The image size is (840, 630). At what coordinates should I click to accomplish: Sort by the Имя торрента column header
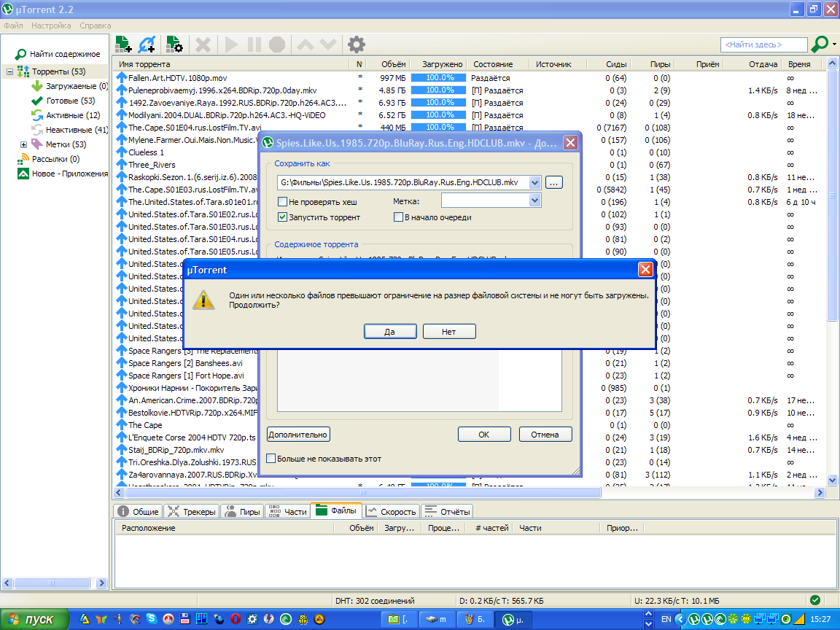pos(233,63)
